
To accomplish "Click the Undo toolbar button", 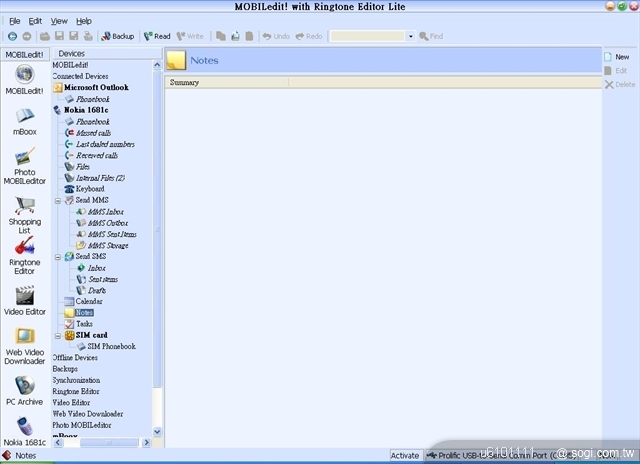I will [276, 36].
